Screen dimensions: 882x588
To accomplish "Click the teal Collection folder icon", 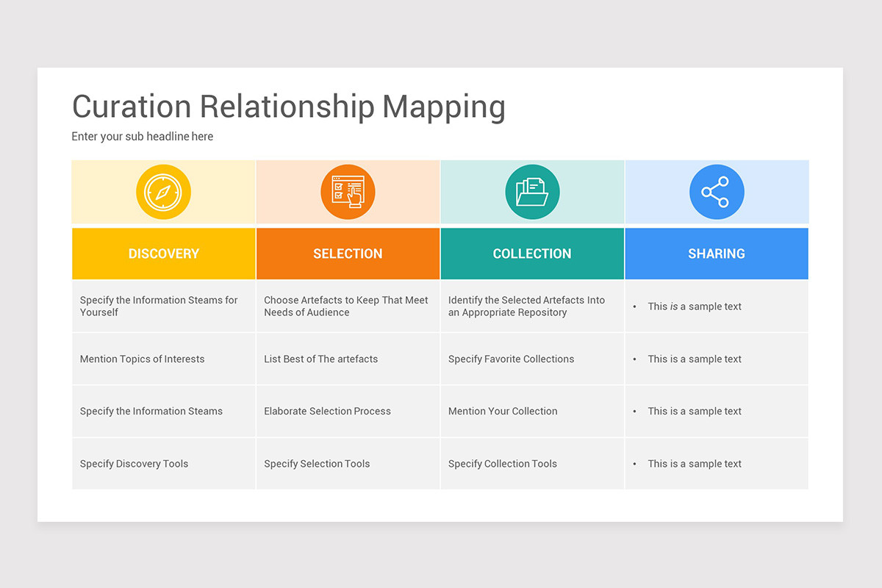I will [532, 191].
